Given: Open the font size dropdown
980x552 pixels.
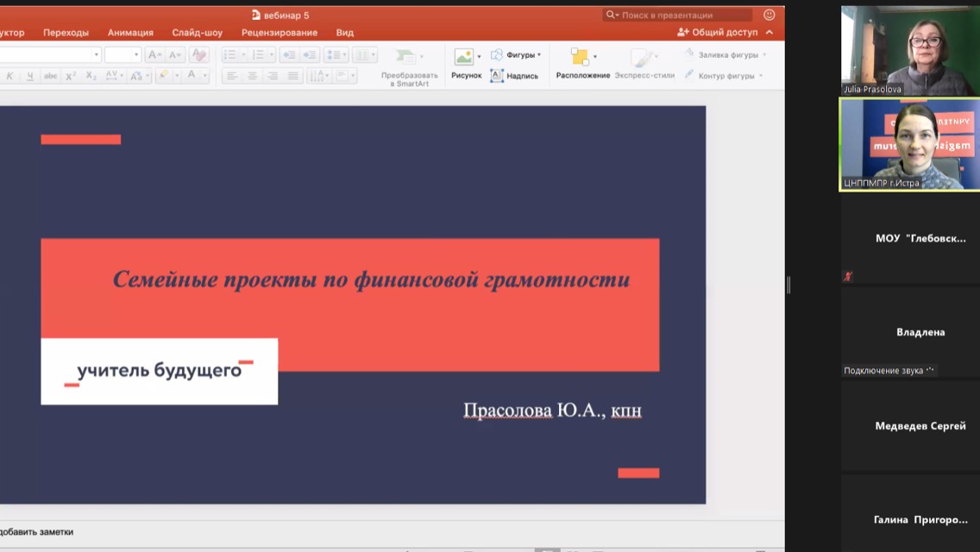Looking at the screenshot, I should click(x=135, y=53).
